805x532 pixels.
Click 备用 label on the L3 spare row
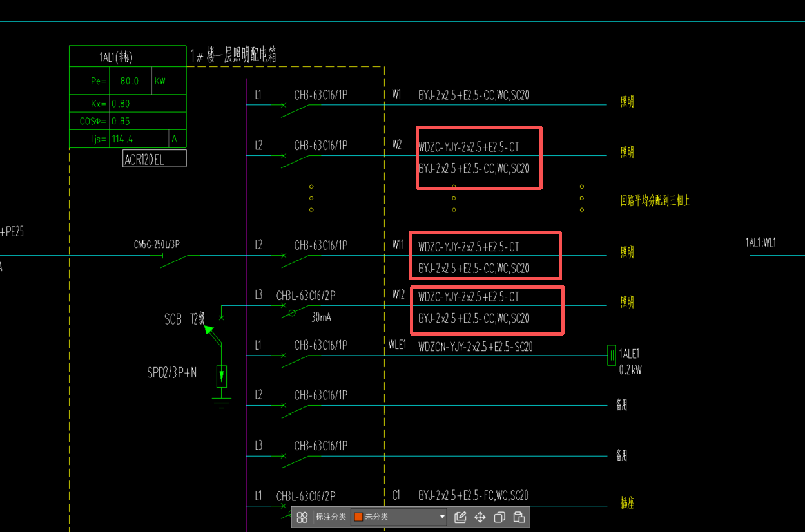(x=622, y=455)
